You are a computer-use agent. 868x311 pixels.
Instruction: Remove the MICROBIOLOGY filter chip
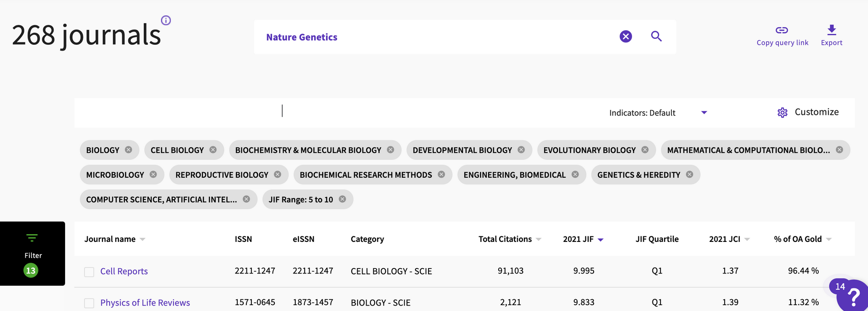tap(153, 174)
